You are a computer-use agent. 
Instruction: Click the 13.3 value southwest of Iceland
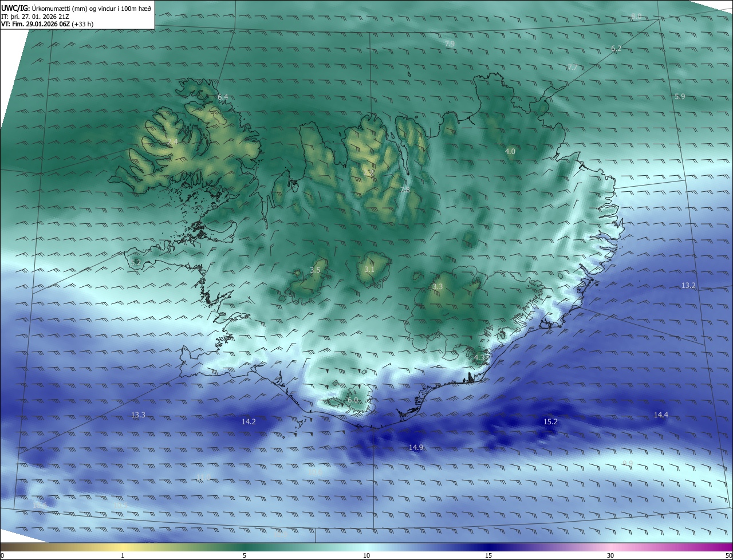[138, 415]
